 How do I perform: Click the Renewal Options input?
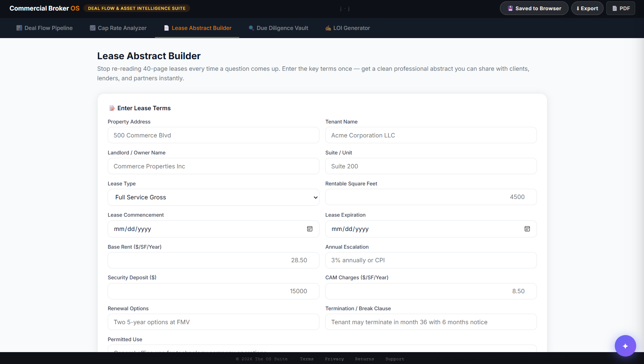[213, 322]
